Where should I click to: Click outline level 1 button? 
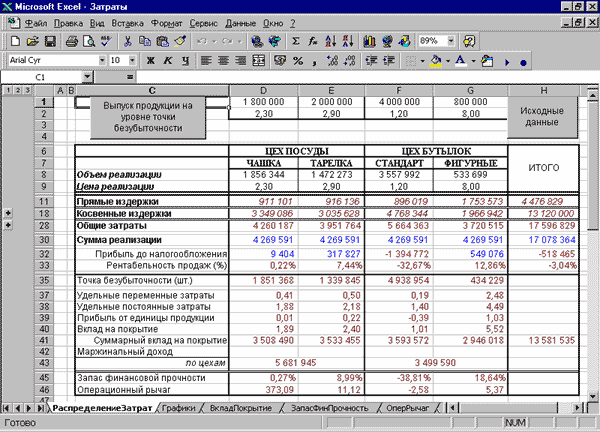pos(8,90)
